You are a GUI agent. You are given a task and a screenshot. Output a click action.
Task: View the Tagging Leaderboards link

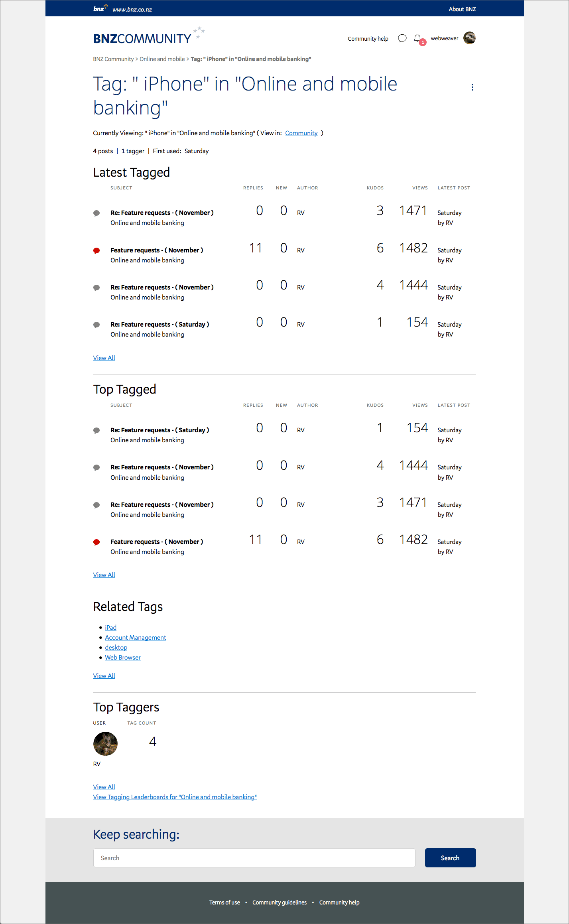click(175, 797)
